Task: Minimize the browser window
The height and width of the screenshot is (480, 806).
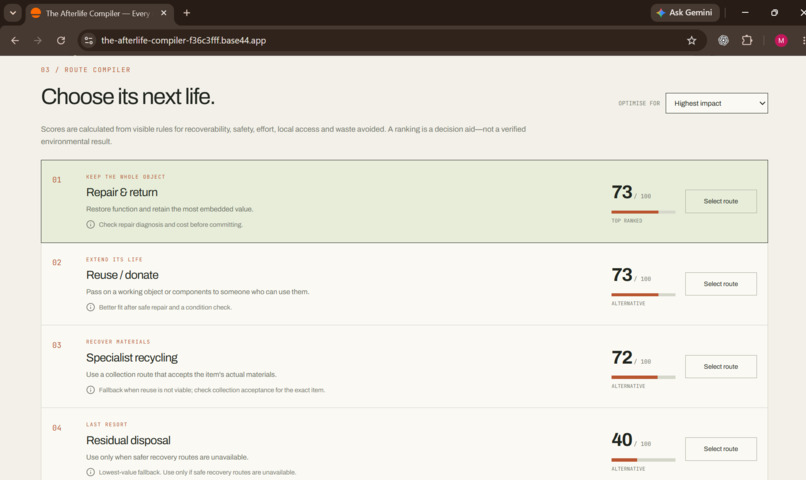Action: [745, 13]
